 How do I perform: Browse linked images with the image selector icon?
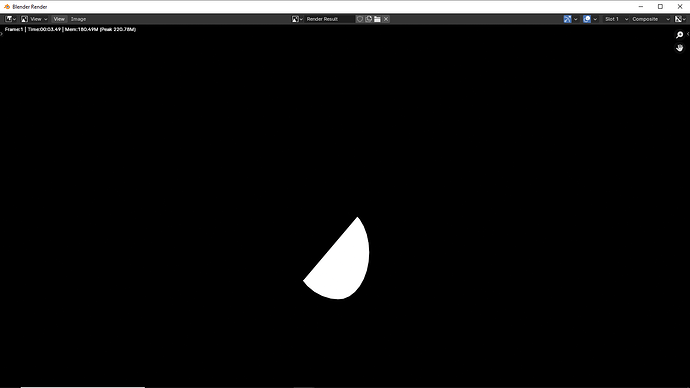297,19
